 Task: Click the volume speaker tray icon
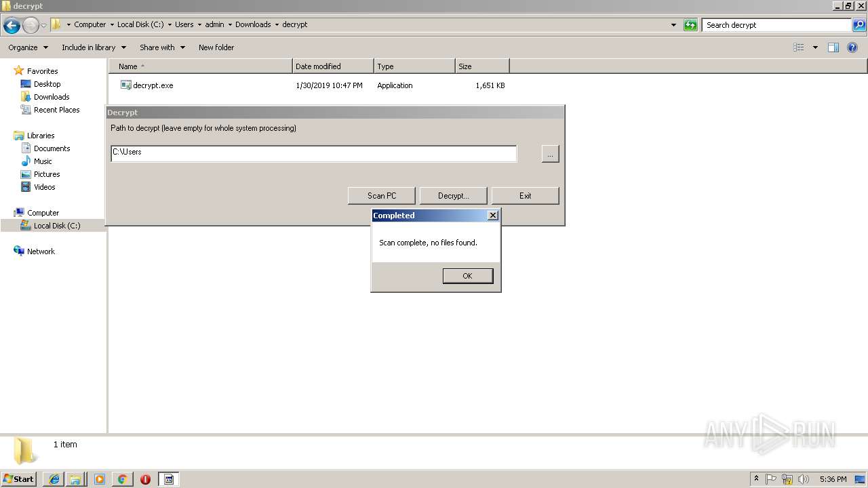click(x=804, y=479)
